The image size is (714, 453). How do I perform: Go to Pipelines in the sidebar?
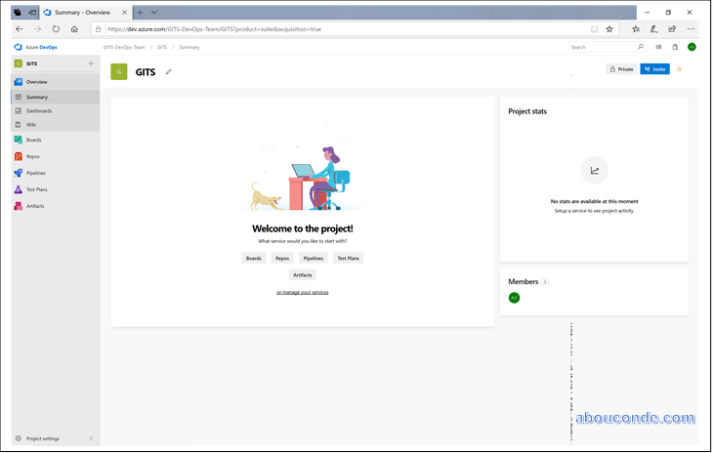[x=35, y=173]
